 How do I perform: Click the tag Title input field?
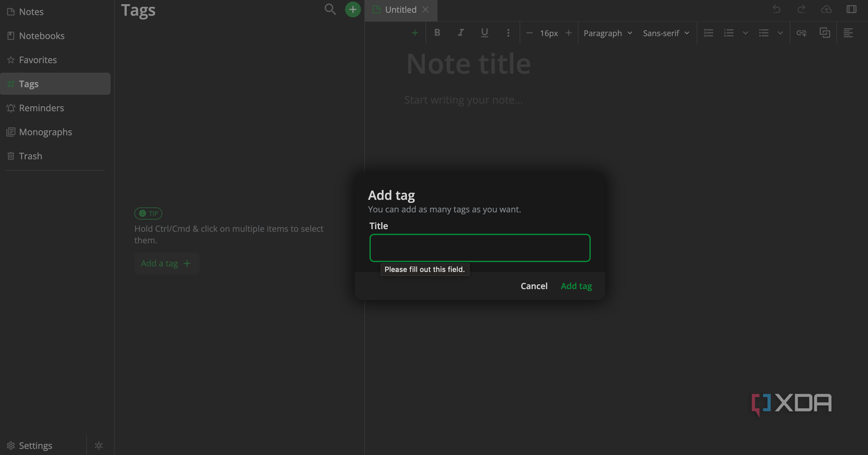[x=480, y=248]
